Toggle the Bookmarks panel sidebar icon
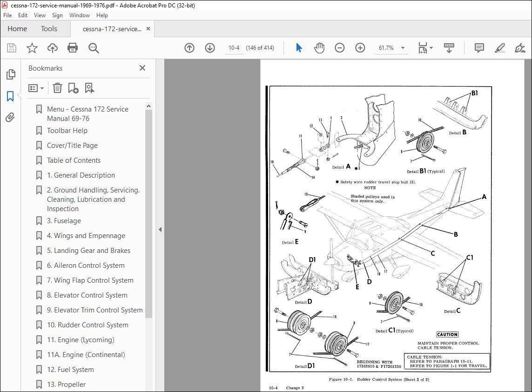This screenshot has height=392, width=532. coord(10,96)
